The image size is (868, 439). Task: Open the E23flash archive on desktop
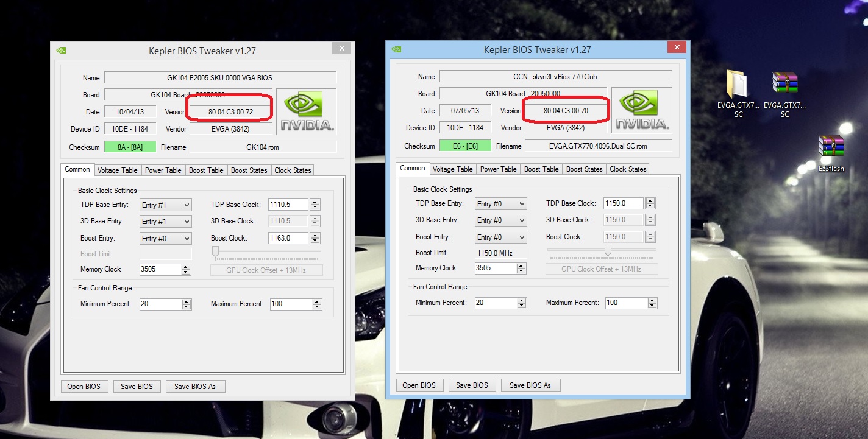(x=831, y=153)
